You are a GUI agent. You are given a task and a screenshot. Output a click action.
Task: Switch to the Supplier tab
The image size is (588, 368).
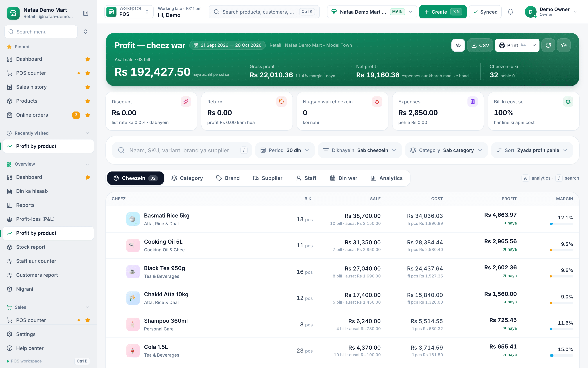click(268, 178)
